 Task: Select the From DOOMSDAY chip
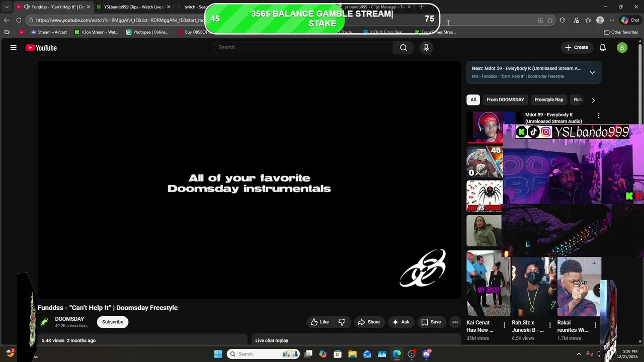[505, 100]
